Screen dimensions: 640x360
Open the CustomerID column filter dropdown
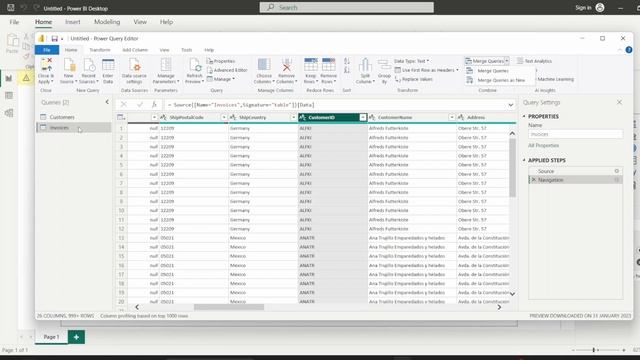(362, 117)
